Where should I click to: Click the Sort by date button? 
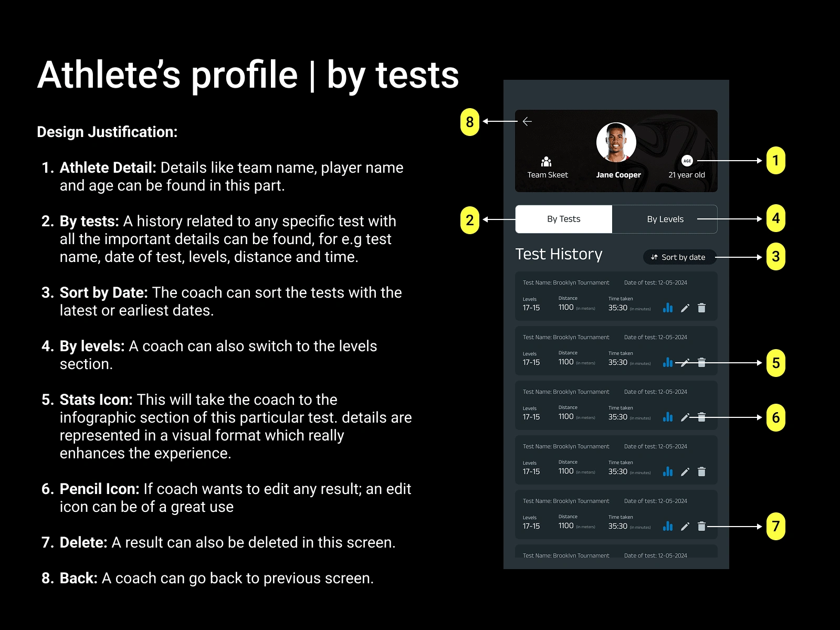(679, 257)
